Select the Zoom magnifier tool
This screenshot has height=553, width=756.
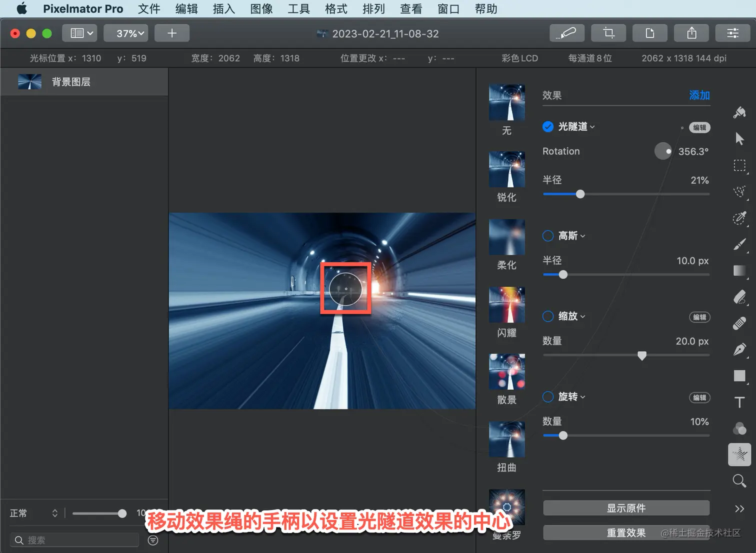pos(739,481)
